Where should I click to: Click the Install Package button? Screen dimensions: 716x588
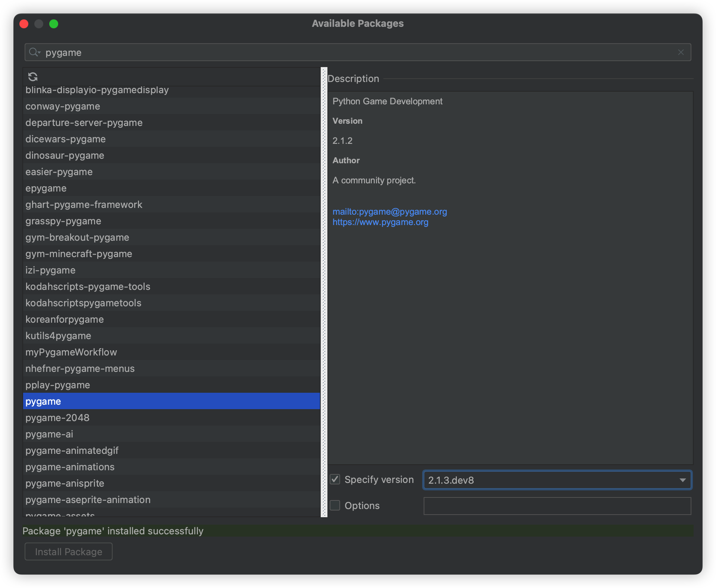tap(69, 551)
